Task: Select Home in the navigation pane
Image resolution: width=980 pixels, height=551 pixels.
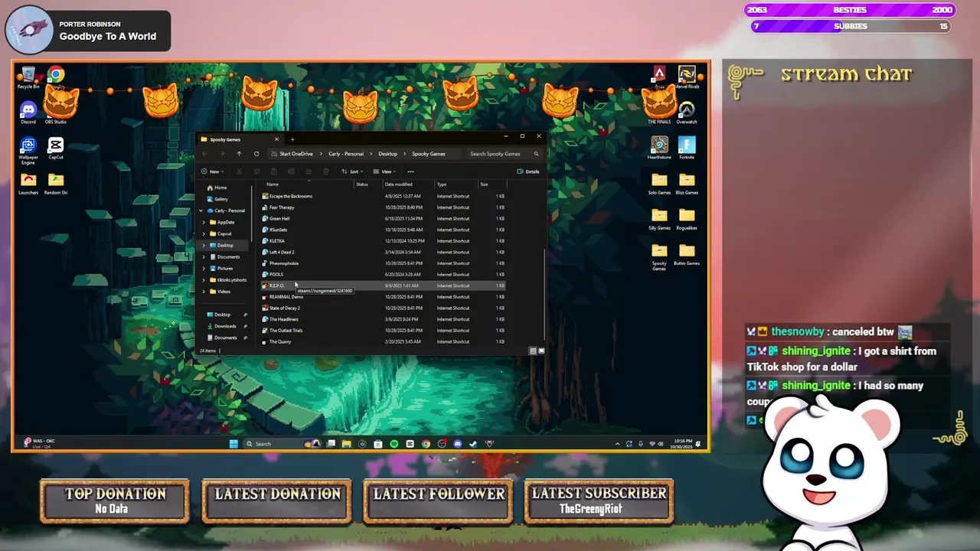Action: [x=217, y=187]
